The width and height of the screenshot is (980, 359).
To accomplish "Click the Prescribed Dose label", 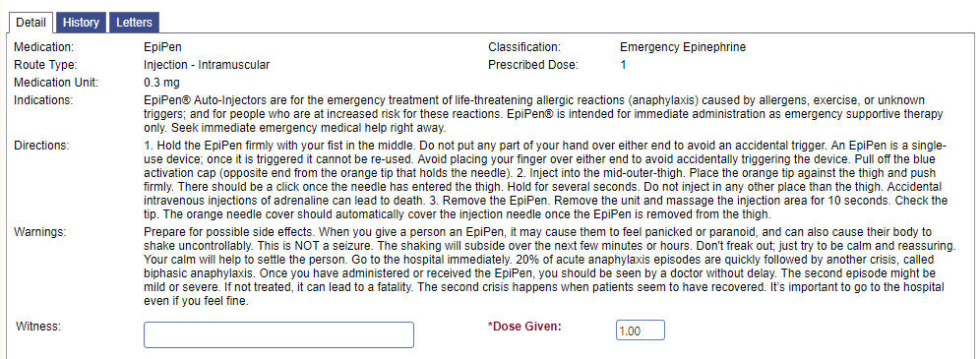I will (x=533, y=64).
